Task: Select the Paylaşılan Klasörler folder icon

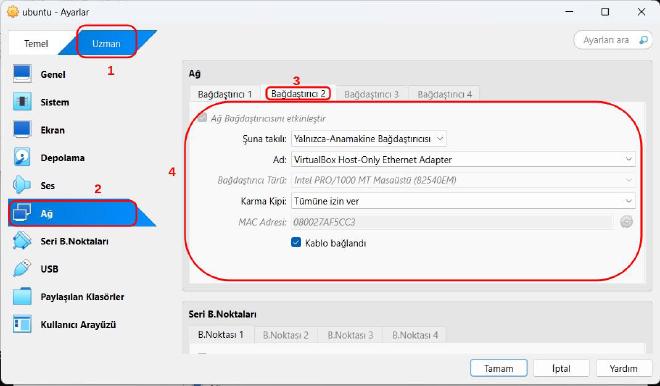Action: (22, 296)
